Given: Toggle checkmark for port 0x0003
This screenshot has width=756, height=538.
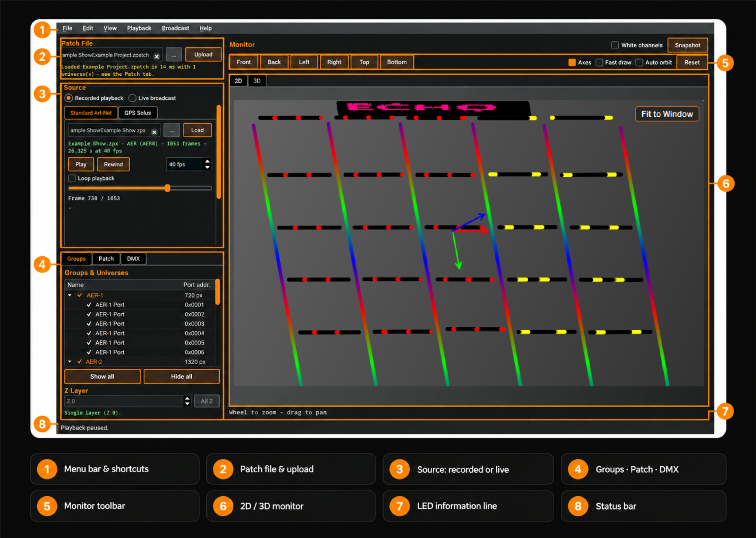Looking at the screenshot, I should 89,324.
